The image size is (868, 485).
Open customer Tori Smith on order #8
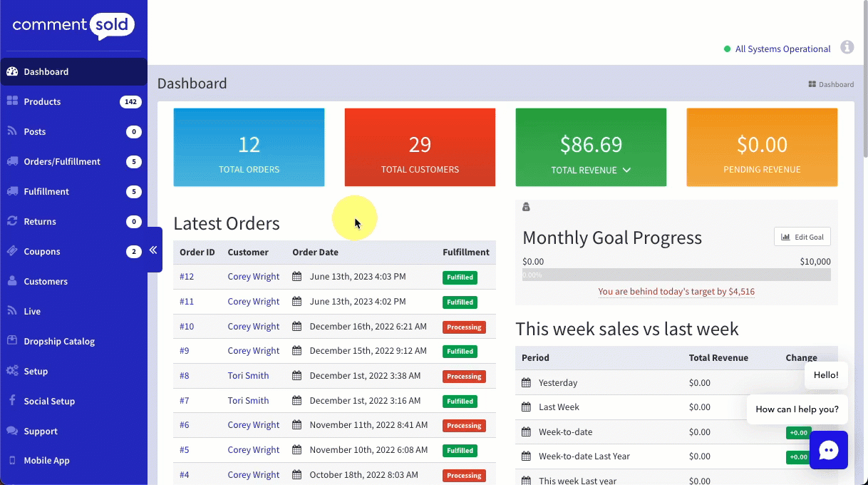click(248, 376)
